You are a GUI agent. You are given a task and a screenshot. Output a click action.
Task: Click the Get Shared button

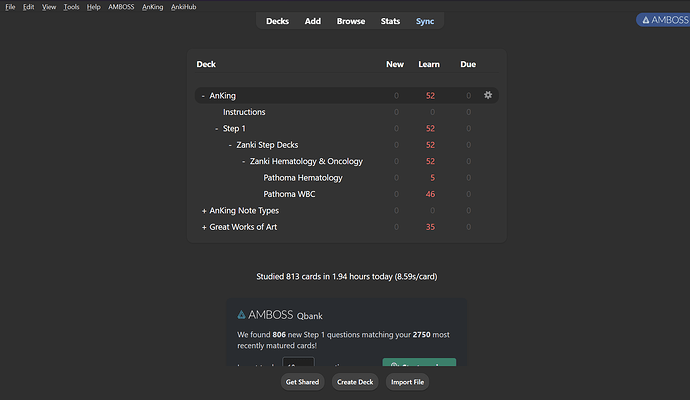click(x=304, y=382)
